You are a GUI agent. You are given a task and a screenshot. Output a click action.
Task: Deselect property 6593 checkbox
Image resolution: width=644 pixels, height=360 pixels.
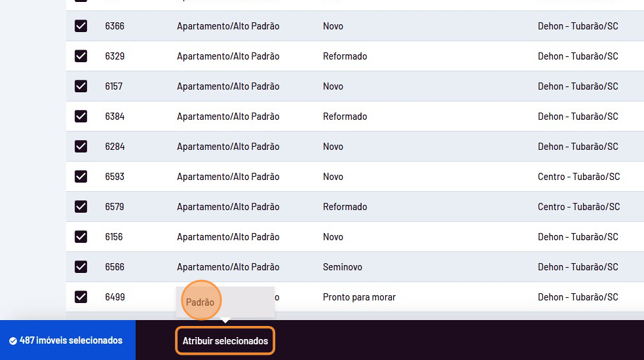click(x=81, y=177)
